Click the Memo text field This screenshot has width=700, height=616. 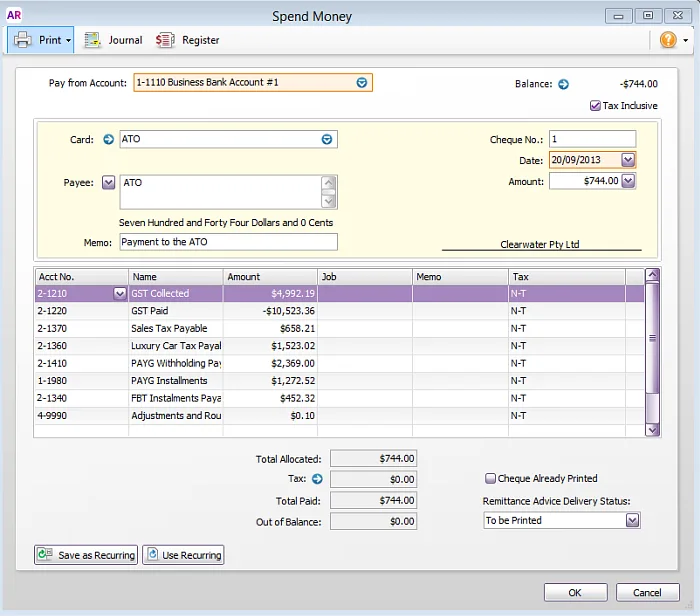pos(228,242)
